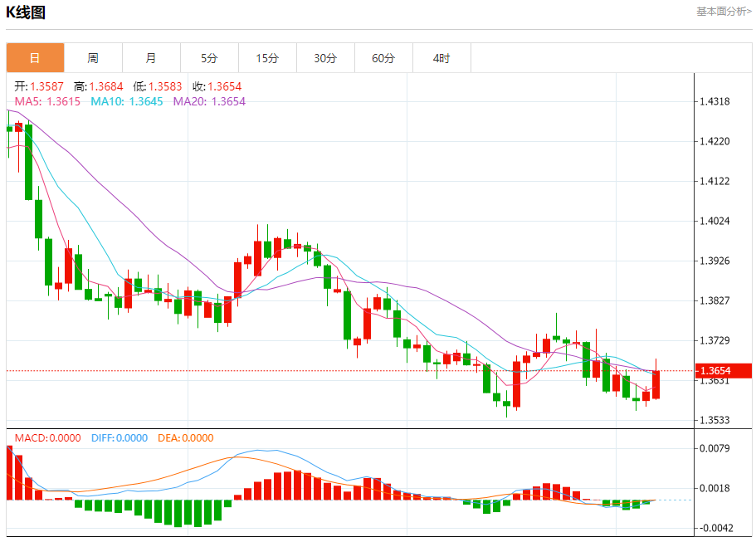Click the latest red candlestick at the right edge
This screenshot has height=537, width=756.
656,384
